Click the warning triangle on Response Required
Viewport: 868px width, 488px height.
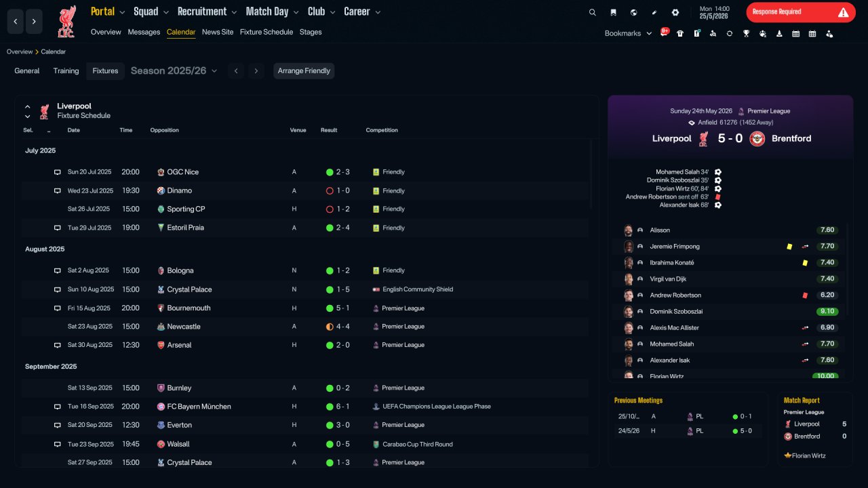(843, 12)
